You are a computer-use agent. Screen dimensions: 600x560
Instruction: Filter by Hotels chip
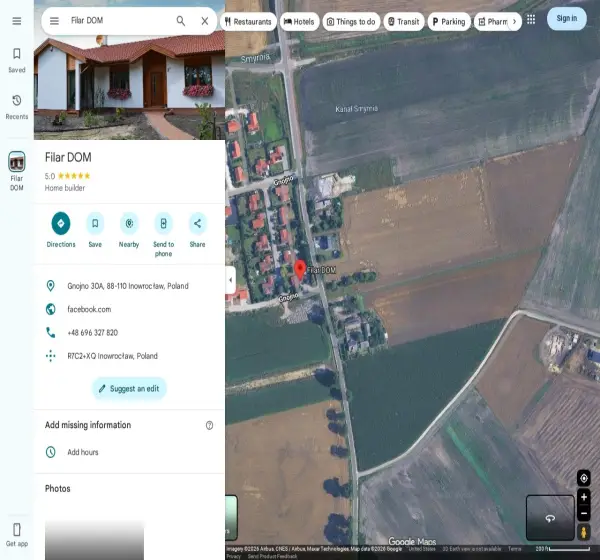298,21
